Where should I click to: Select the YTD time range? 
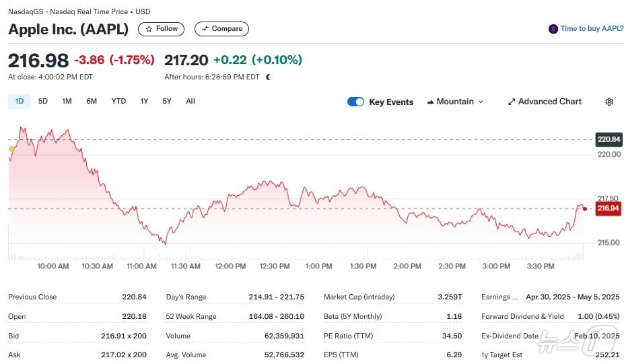[118, 101]
